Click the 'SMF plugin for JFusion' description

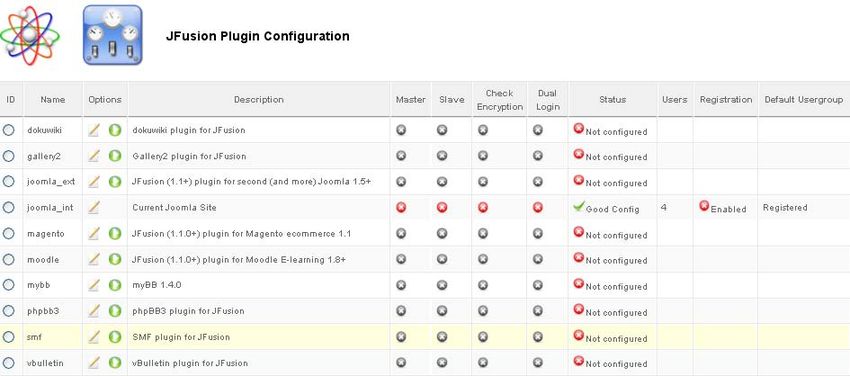(x=181, y=337)
